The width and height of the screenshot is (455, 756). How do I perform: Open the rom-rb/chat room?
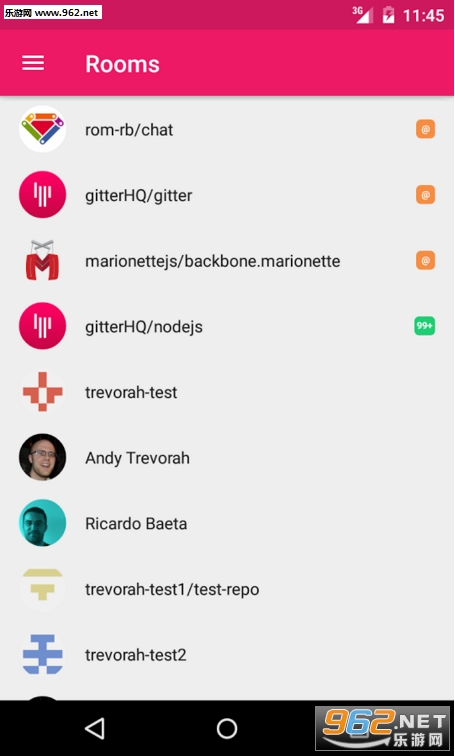point(228,129)
